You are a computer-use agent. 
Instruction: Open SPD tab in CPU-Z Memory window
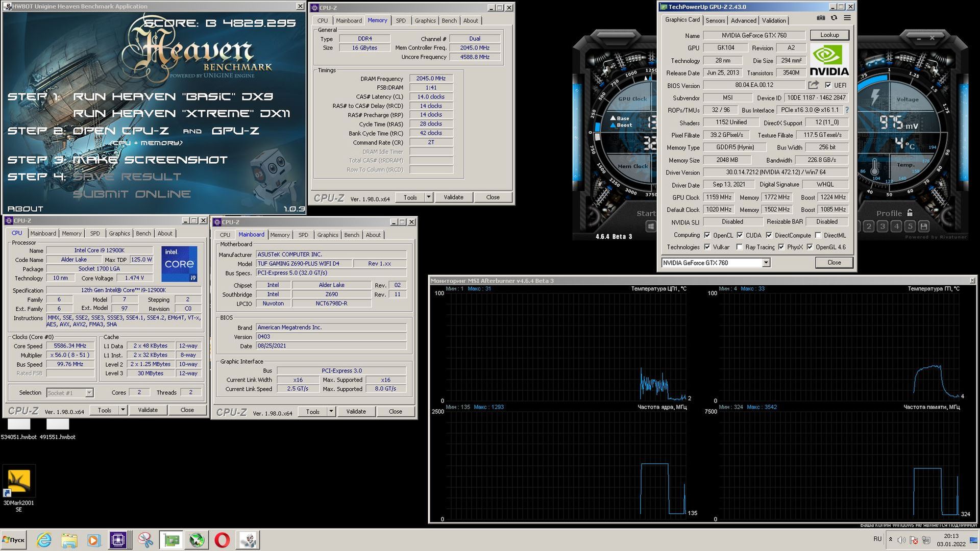(401, 20)
